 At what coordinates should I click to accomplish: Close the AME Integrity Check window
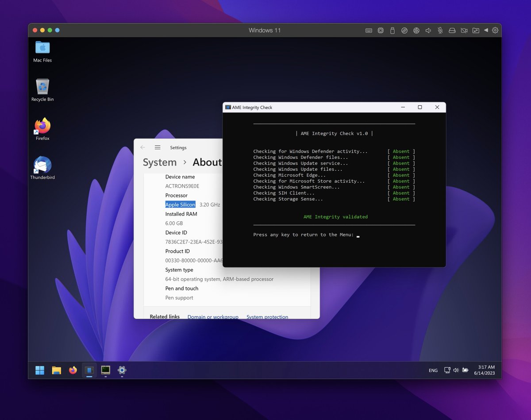coord(437,107)
